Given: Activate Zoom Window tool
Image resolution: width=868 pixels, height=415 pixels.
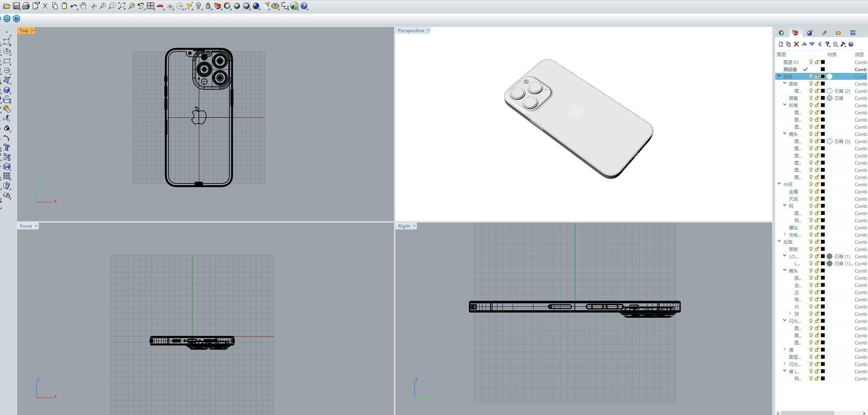Looking at the screenshot, I should pyautogui.click(x=112, y=6).
